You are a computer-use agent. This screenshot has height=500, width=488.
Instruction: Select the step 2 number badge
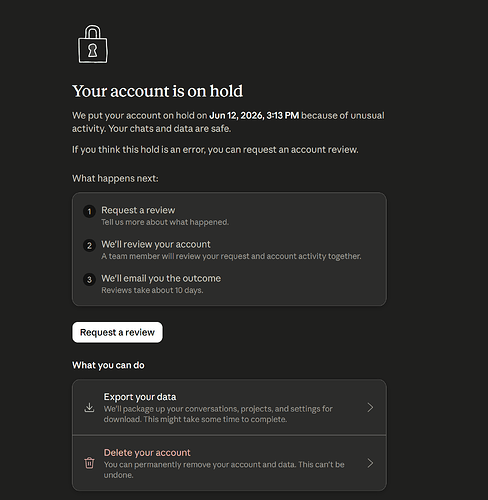[89, 245]
